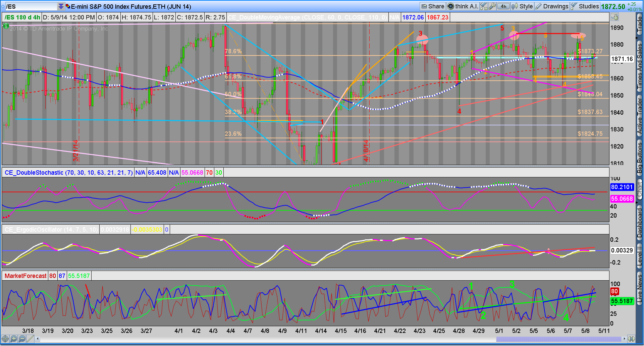Click the 55.5187 green axis bubble

622,301
